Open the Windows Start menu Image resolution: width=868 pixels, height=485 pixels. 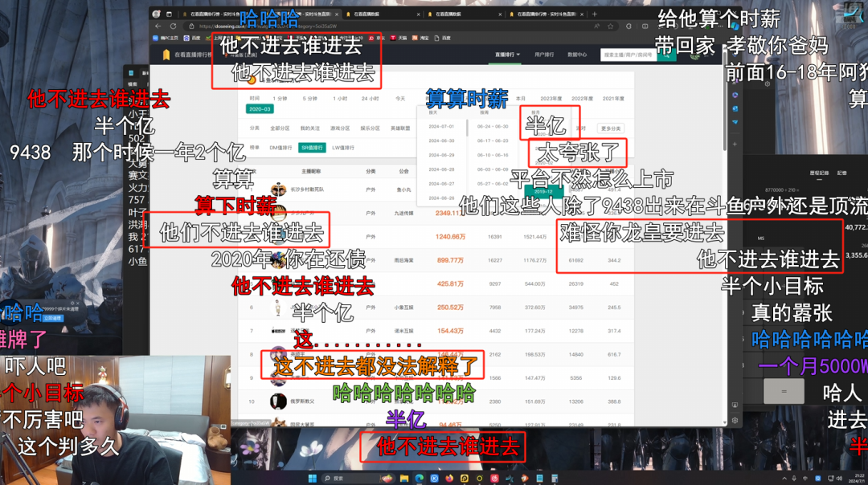point(312,479)
